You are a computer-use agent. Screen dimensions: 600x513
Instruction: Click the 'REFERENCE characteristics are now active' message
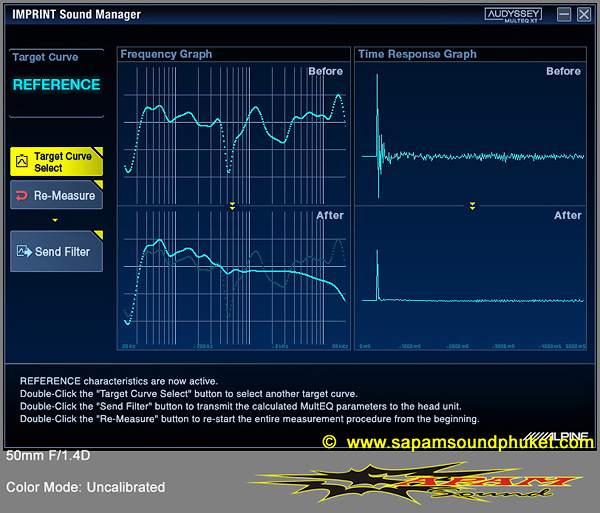coord(119,381)
